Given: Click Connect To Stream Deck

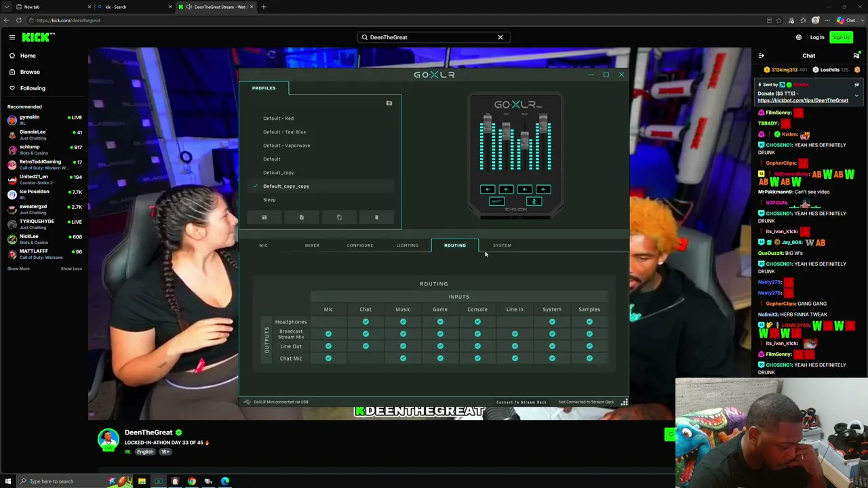Looking at the screenshot, I should click(x=521, y=403).
